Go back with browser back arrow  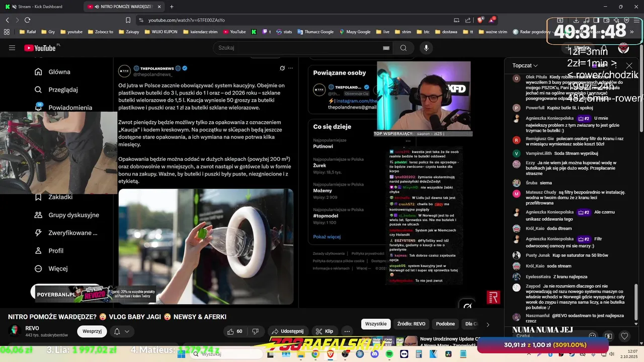point(8,20)
